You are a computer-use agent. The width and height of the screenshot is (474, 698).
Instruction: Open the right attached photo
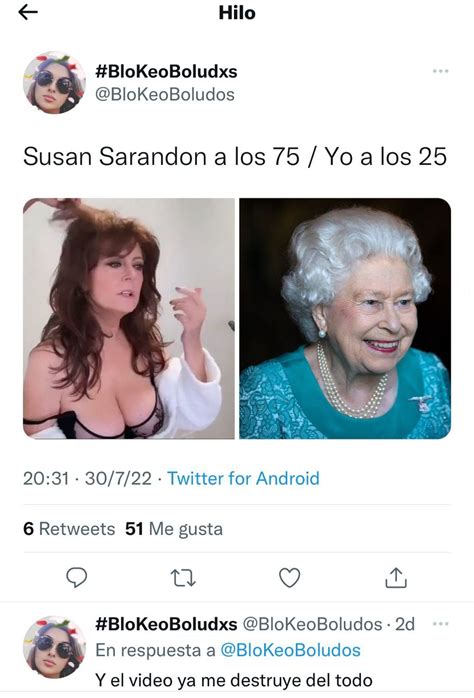click(x=345, y=318)
